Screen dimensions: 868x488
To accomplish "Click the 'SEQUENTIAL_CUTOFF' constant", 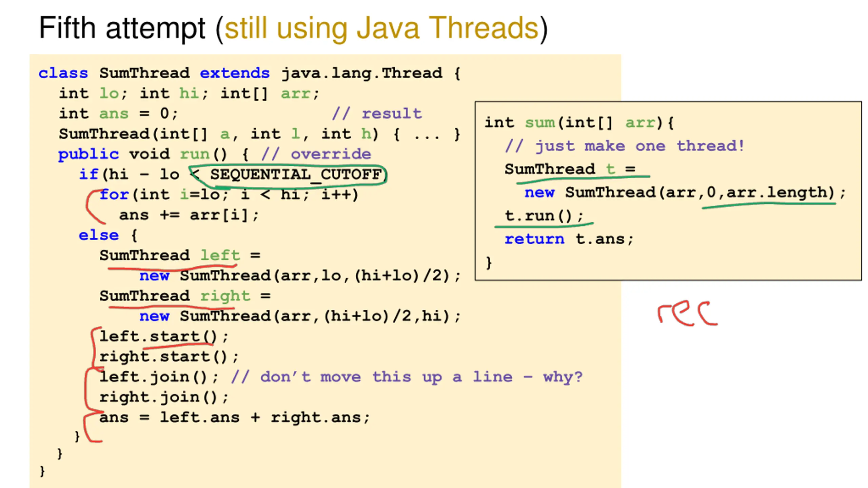I will click(296, 175).
